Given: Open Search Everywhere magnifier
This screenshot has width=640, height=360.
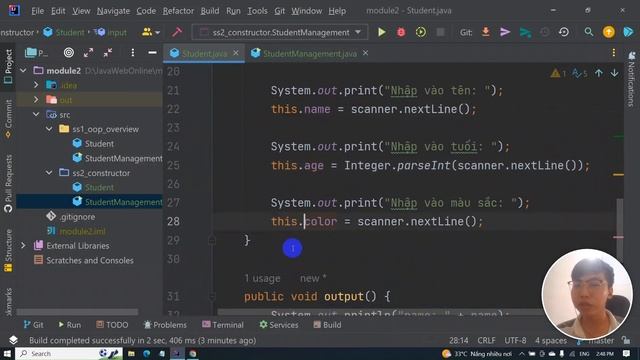Looking at the screenshot, I should coord(589,32).
